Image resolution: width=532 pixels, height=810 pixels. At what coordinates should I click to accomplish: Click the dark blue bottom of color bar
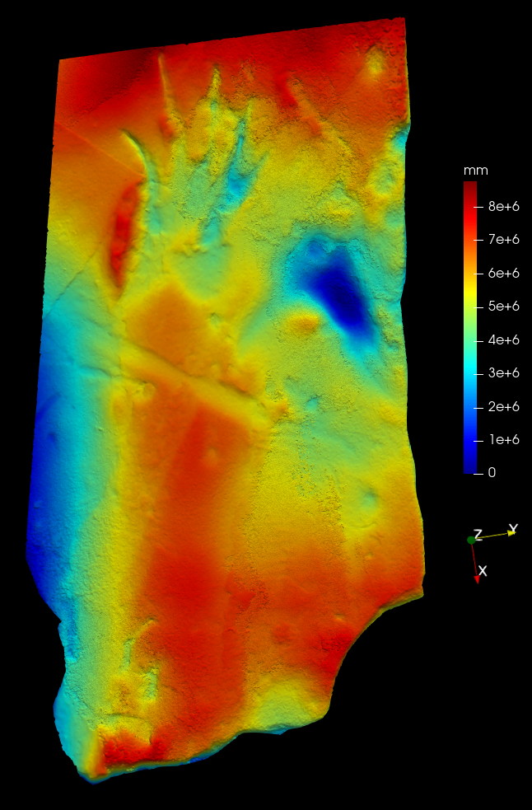click(470, 469)
